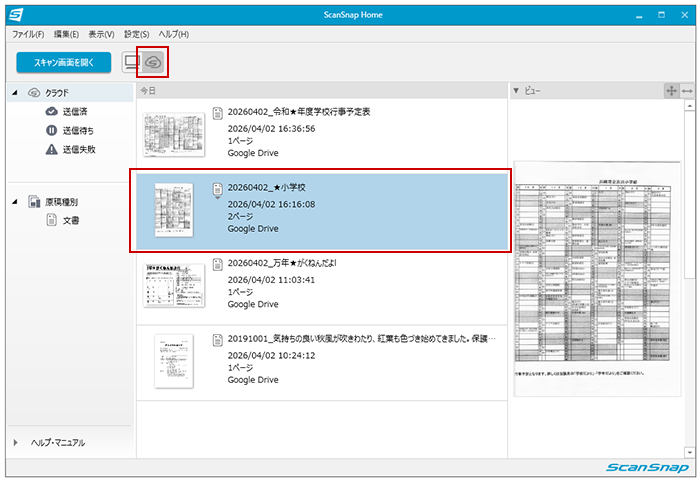
Task: Click the スキャン画面を開く button
Action: 64,63
